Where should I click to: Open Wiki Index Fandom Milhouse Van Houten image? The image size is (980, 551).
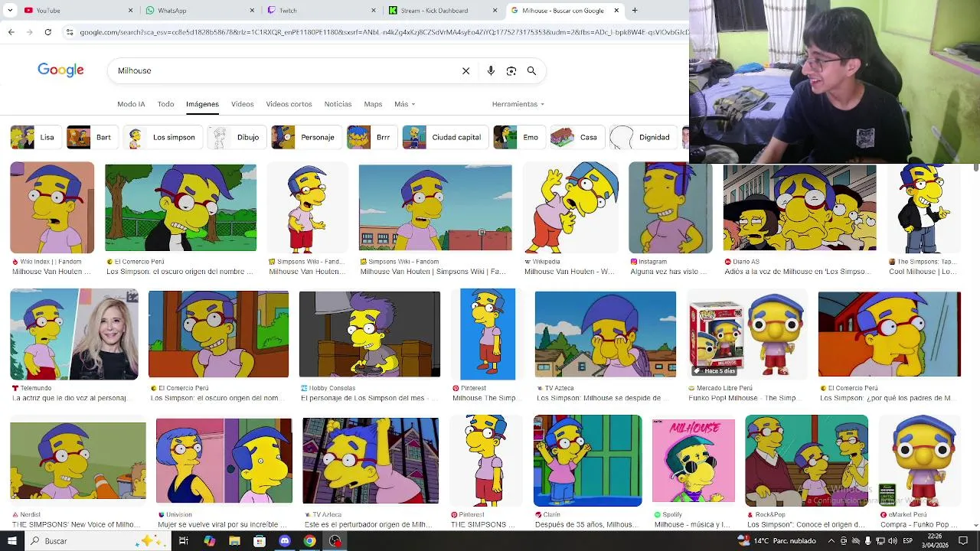52,207
